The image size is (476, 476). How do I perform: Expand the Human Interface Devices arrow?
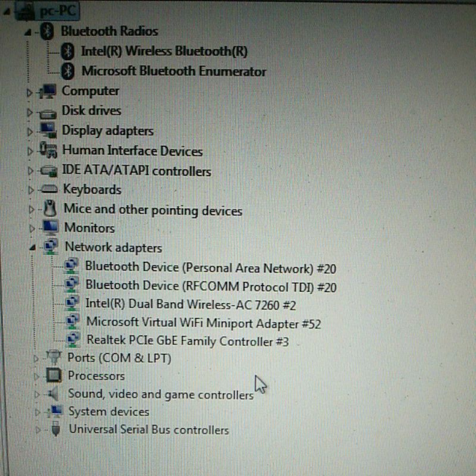(x=30, y=151)
